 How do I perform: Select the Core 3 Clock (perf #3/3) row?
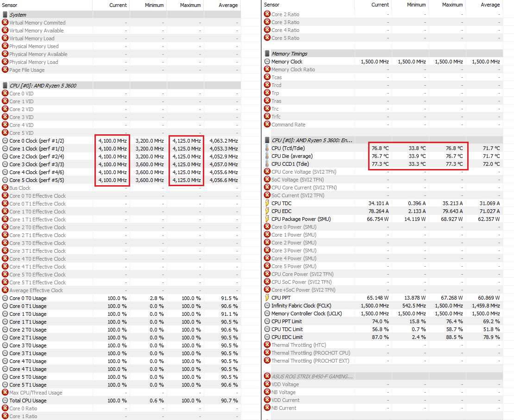[37, 164]
